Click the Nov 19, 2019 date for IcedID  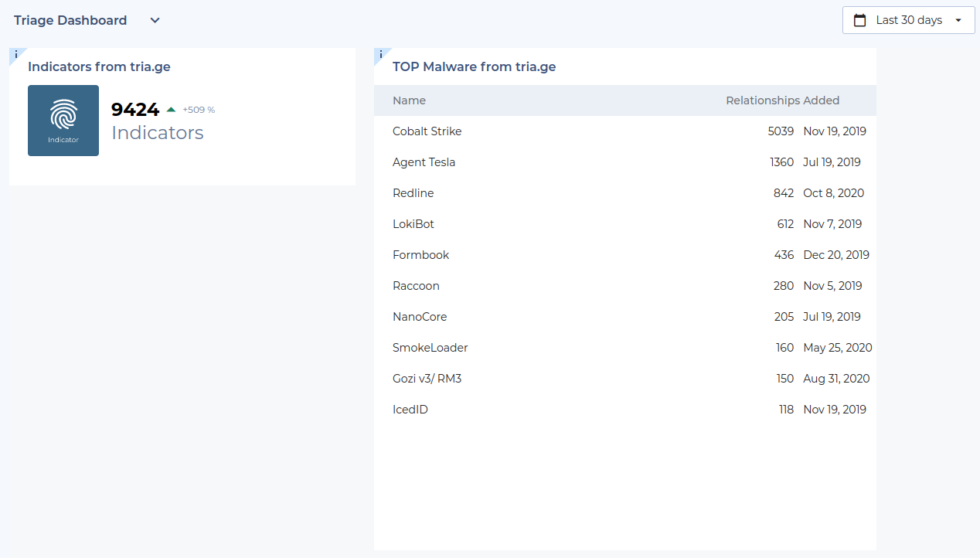tap(835, 410)
